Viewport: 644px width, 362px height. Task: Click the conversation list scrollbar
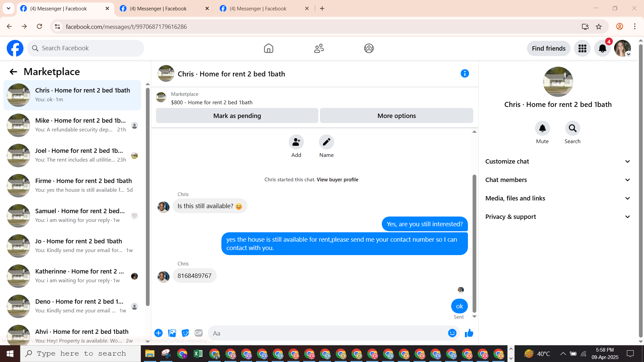[x=148, y=197]
